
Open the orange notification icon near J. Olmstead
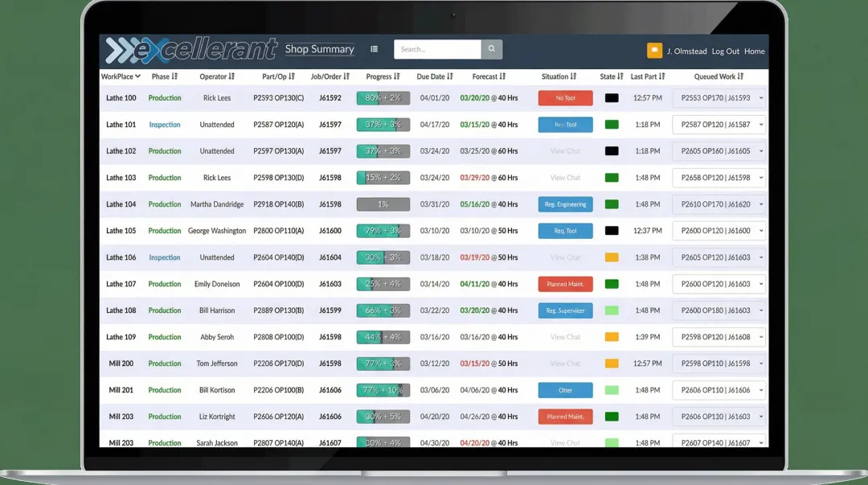tap(654, 51)
